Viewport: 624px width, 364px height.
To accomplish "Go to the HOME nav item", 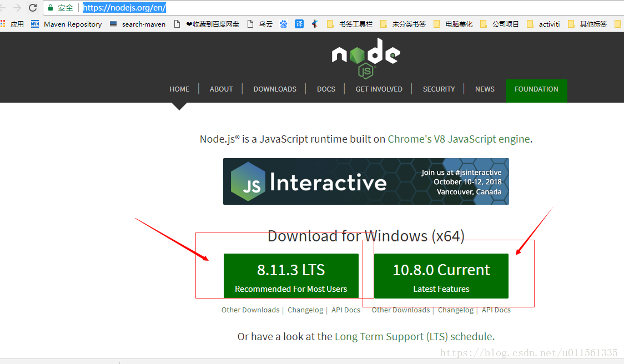I will click(x=179, y=89).
